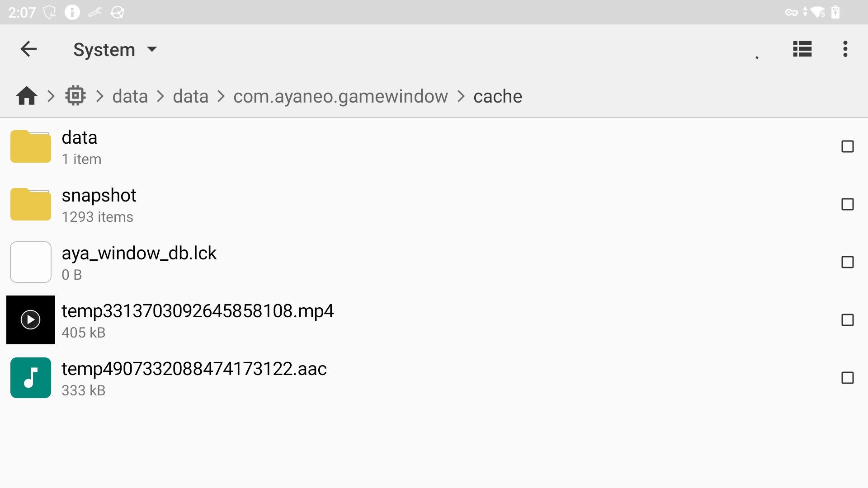This screenshot has height=488, width=868.
Task: Tap the battery indicator in the status bar
Action: [x=835, y=12]
